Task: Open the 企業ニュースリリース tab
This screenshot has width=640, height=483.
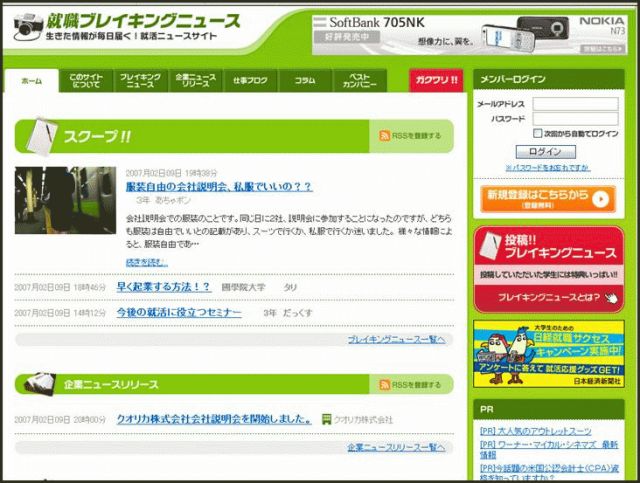Action: (x=196, y=81)
